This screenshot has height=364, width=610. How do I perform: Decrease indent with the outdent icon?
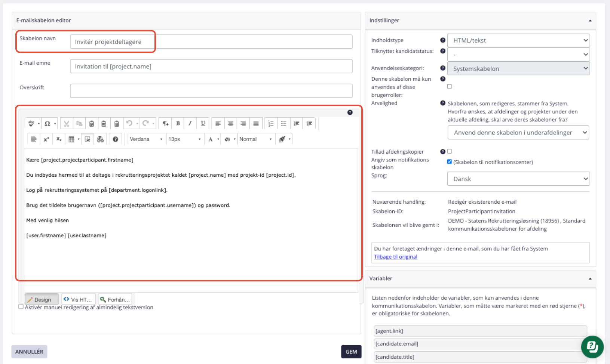(296, 123)
